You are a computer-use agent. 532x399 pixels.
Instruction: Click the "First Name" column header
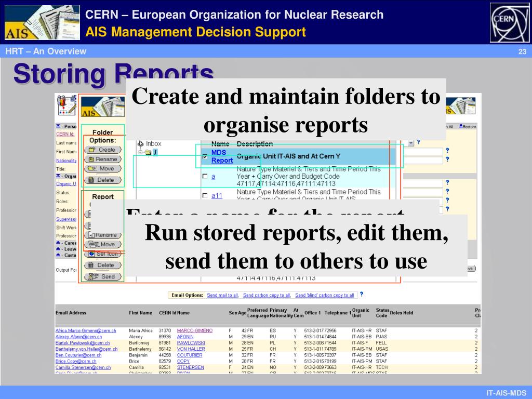click(140, 313)
